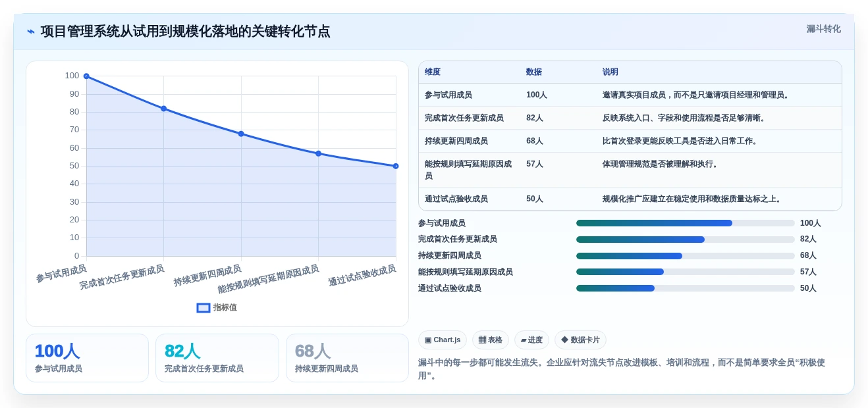Click description 规模化推广应建立在稳定使用
The image size is (868, 408).
tap(693, 199)
